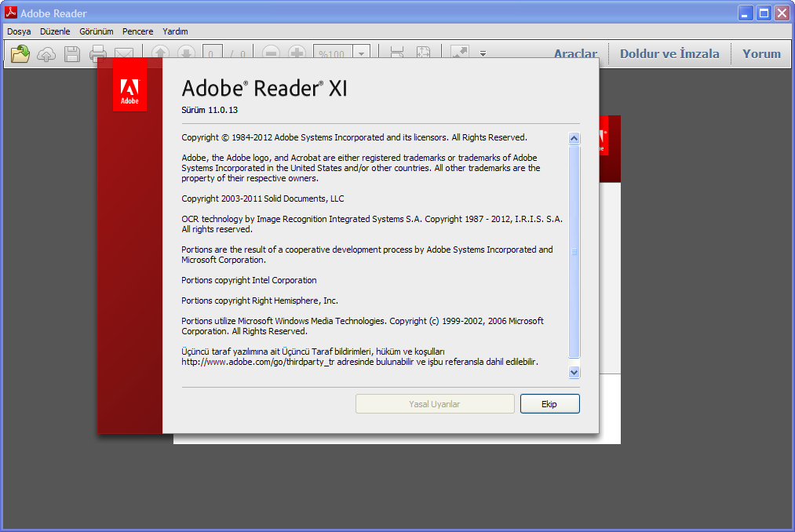Image resolution: width=795 pixels, height=532 pixels.
Task: Click the 'Sürüm 11.0.13' version text
Action: pos(210,110)
